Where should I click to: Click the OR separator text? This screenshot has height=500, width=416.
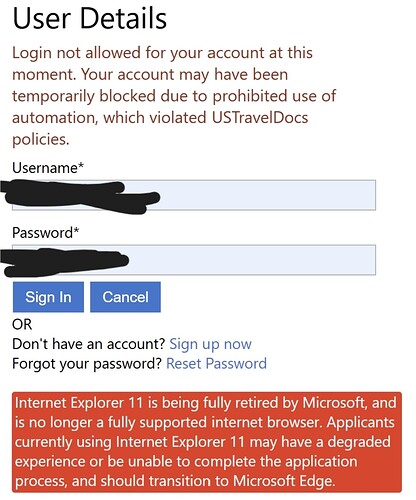point(22,325)
